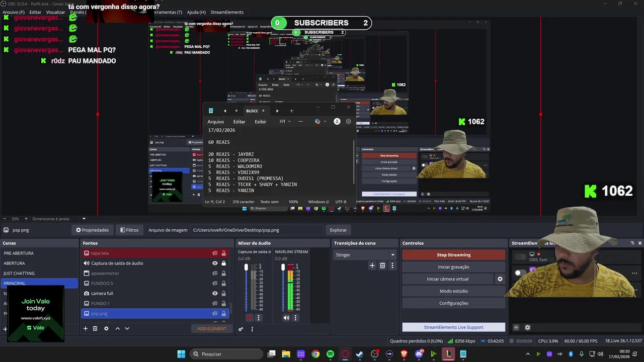Open virtual camera settings gear
This screenshot has width=644, height=362.
500,279
